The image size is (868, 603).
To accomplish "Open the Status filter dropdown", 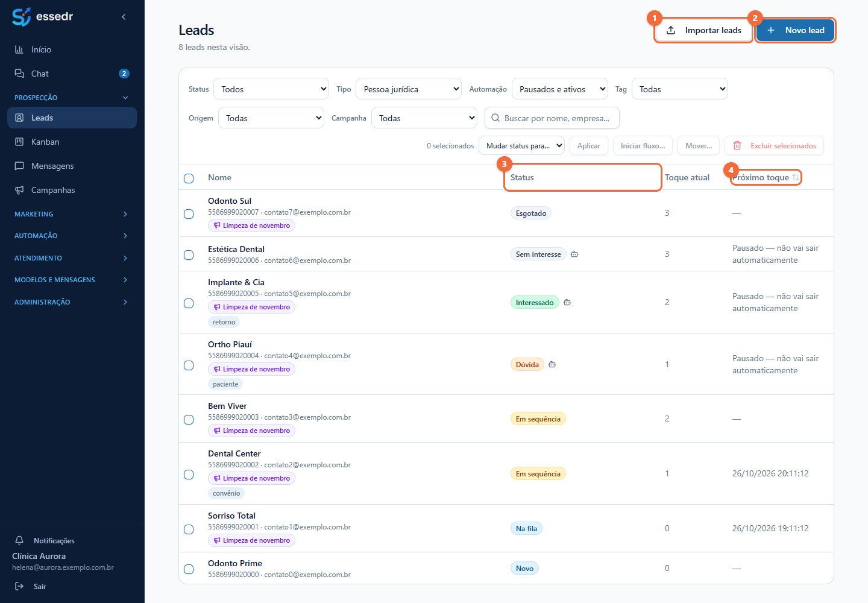I will 271,89.
